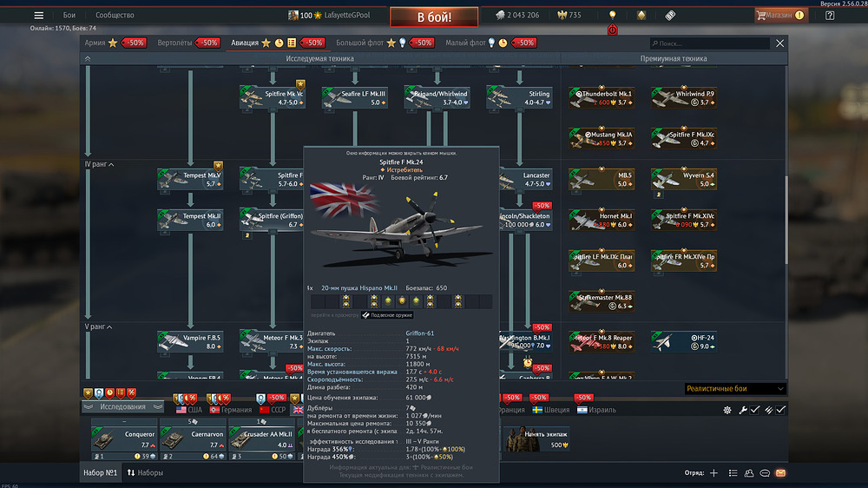Expand the Исследования panel
The height and width of the screenshot is (488, 868).
coord(123,406)
